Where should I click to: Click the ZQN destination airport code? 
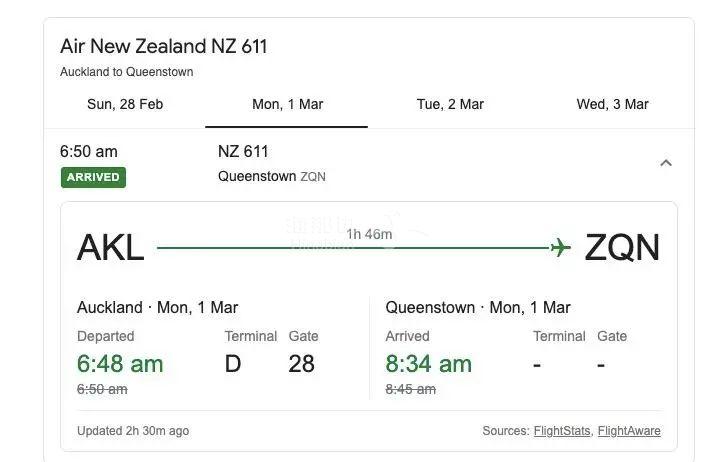click(x=622, y=248)
